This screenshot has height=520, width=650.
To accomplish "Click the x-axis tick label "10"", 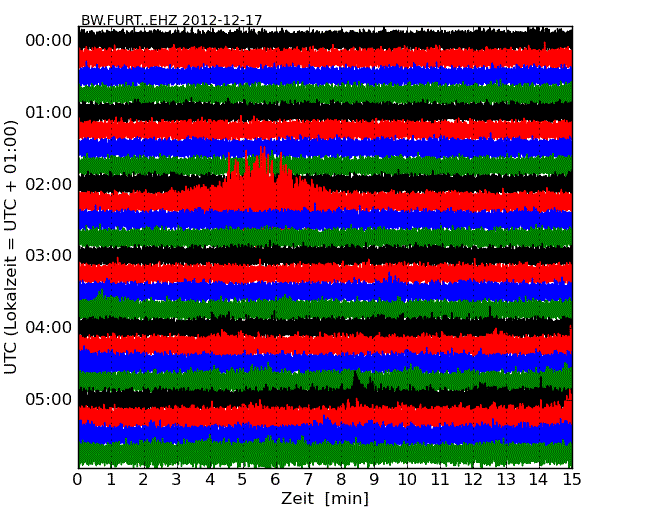I will [407, 480].
